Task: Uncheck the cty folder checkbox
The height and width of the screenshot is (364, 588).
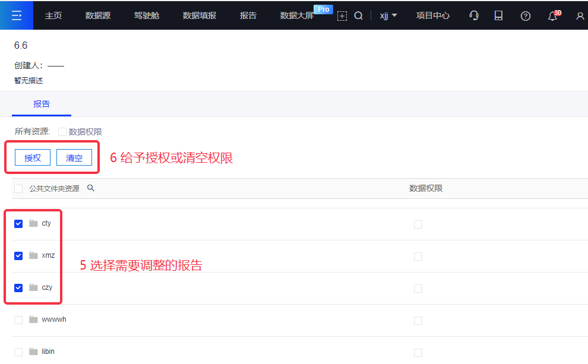Action: [x=18, y=224]
